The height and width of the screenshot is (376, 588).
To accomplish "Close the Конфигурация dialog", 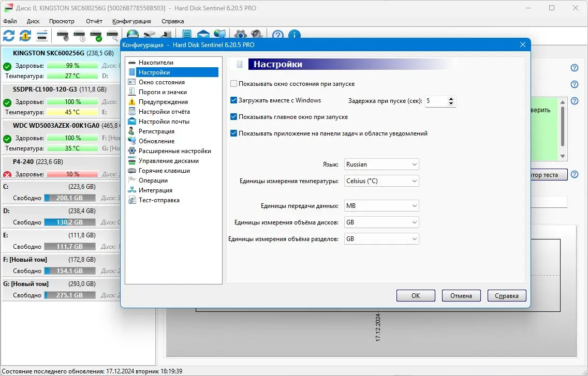I will (x=522, y=44).
